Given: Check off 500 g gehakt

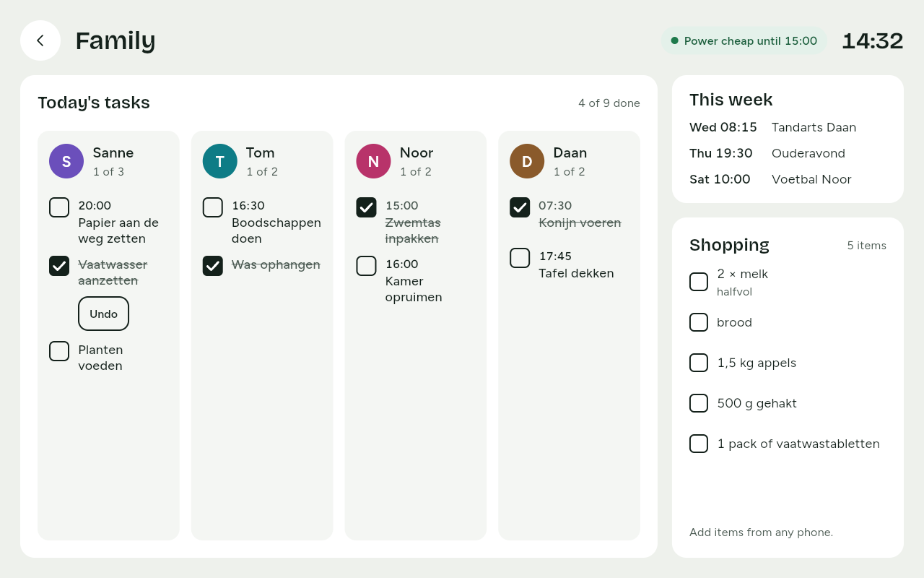Looking at the screenshot, I should tap(699, 403).
